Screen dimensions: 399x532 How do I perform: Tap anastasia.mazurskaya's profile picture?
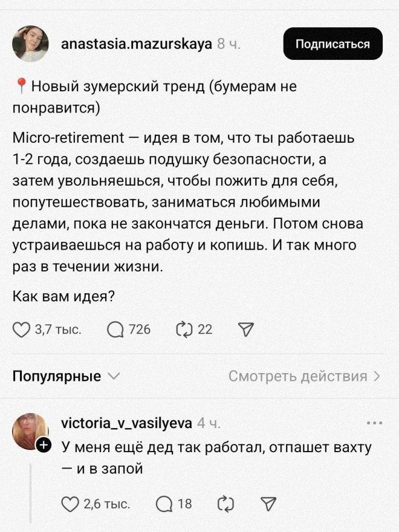coord(31,44)
